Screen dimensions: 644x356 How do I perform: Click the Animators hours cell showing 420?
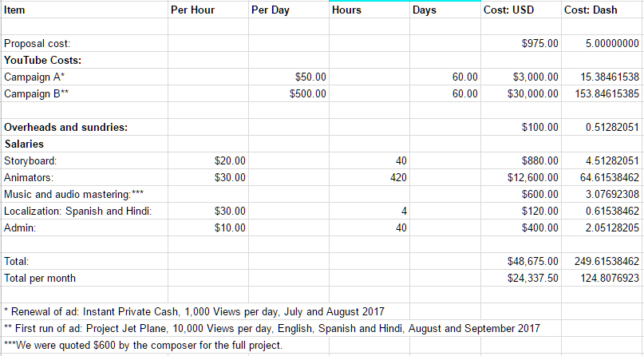point(369,177)
